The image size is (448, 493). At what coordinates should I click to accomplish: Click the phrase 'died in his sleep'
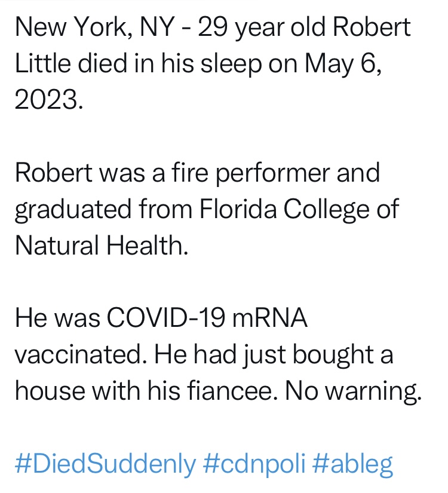click(x=170, y=64)
